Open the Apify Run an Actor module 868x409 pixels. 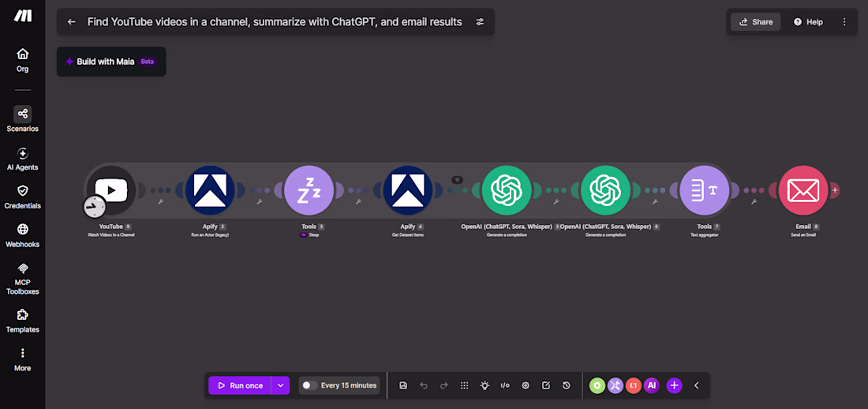pos(210,190)
